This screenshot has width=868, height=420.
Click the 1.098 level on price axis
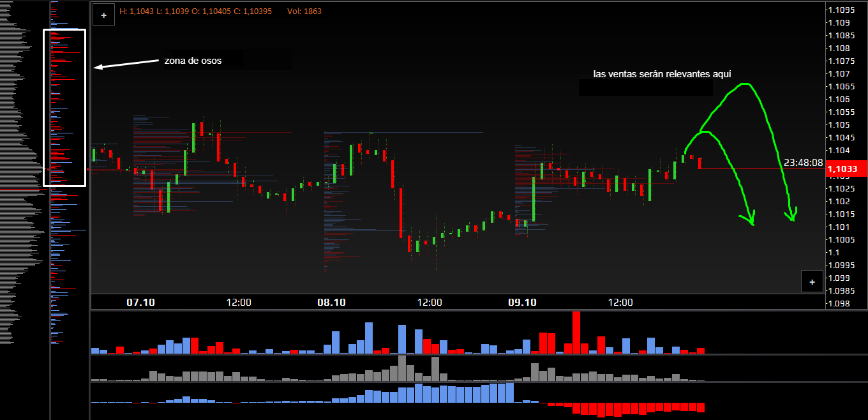[839, 303]
